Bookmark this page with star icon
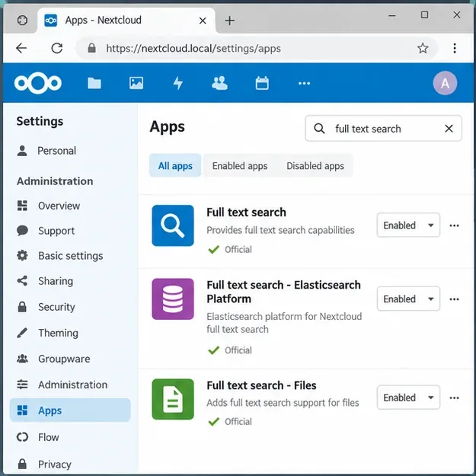The height and width of the screenshot is (476, 476). [x=423, y=48]
